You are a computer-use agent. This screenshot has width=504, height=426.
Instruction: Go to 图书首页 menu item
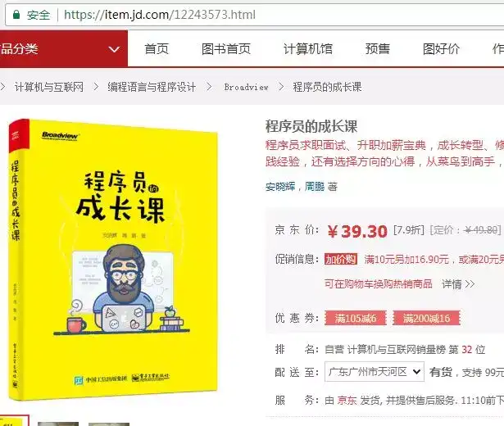(x=226, y=49)
